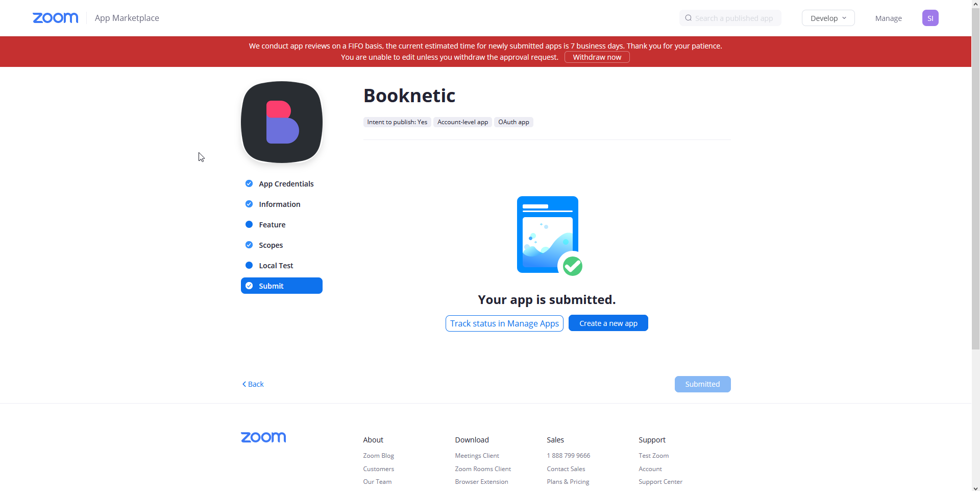Click the Account-level app tag
Screen dimensions: 980x491
[x=462, y=122]
